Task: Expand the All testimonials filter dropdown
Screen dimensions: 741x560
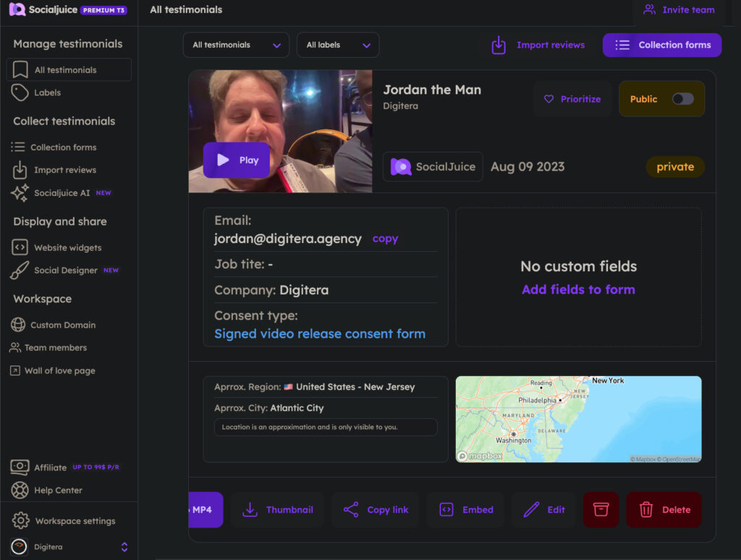Action: (236, 45)
